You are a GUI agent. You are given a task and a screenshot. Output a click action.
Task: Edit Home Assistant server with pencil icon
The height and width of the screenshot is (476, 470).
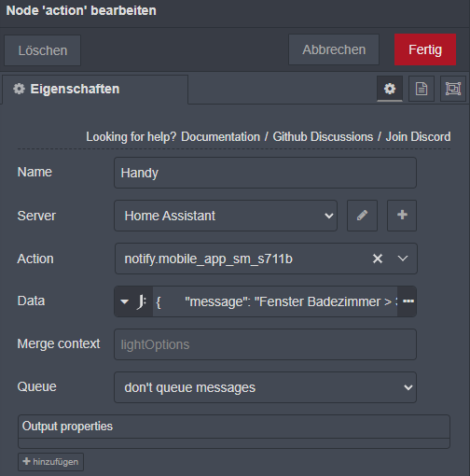click(x=362, y=216)
